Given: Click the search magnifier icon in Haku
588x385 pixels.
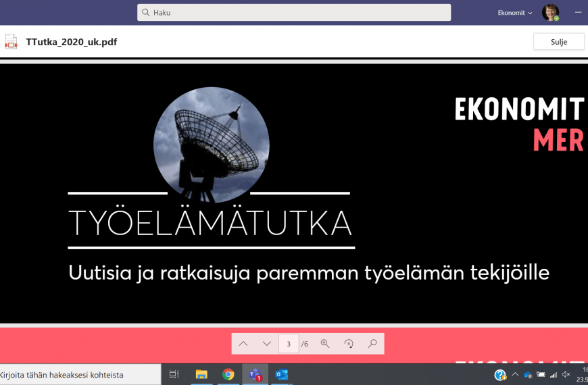Looking at the screenshot, I should [146, 12].
